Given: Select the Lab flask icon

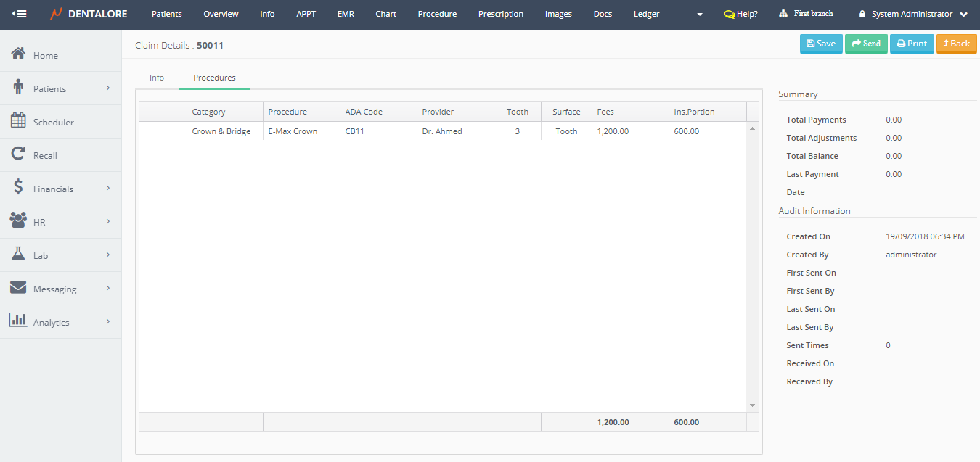Looking at the screenshot, I should 19,255.
